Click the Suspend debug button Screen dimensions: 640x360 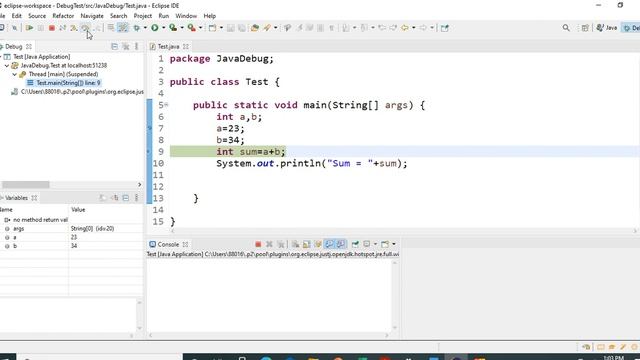click(40, 28)
